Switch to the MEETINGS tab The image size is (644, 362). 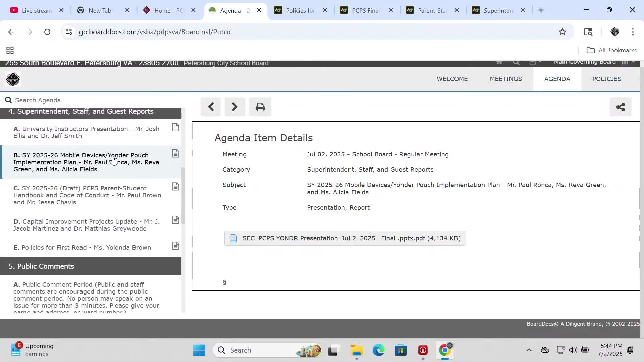tap(505, 79)
